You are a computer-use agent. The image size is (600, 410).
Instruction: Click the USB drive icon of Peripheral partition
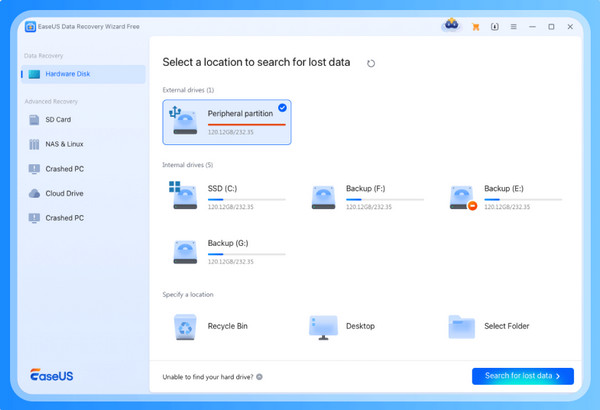coord(183,120)
